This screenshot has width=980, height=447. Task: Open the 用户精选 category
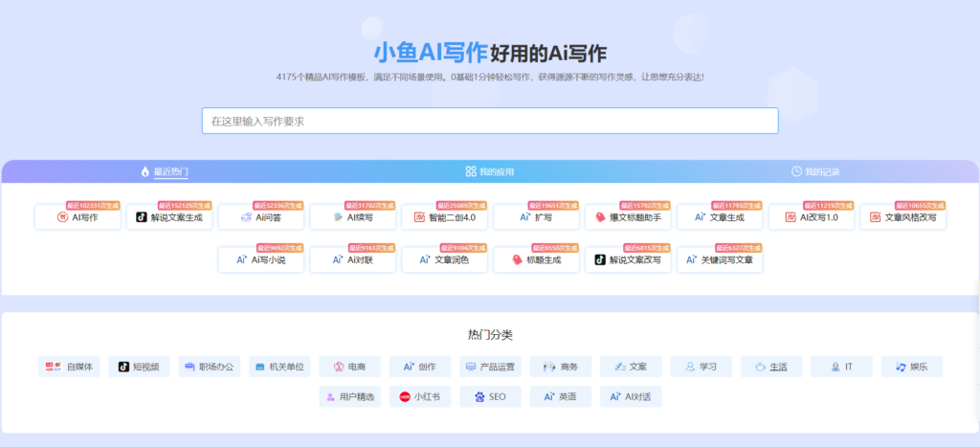click(x=350, y=397)
